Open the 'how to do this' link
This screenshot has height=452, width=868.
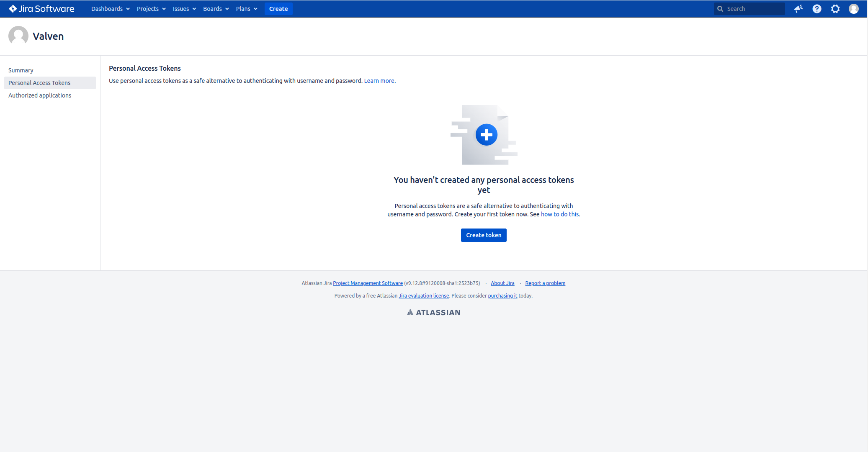[560, 214]
